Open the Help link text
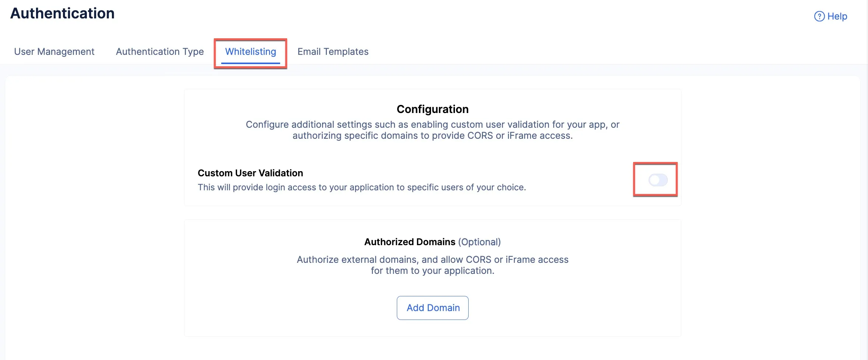 [x=837, y=17]
